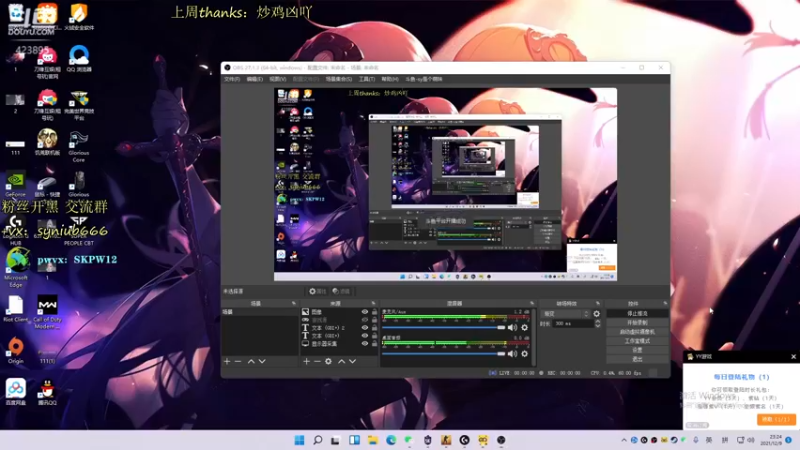800x450 pixels.
Task: Open Tencent QQ penguin desktop icon
Action: [x=47, y=392]
